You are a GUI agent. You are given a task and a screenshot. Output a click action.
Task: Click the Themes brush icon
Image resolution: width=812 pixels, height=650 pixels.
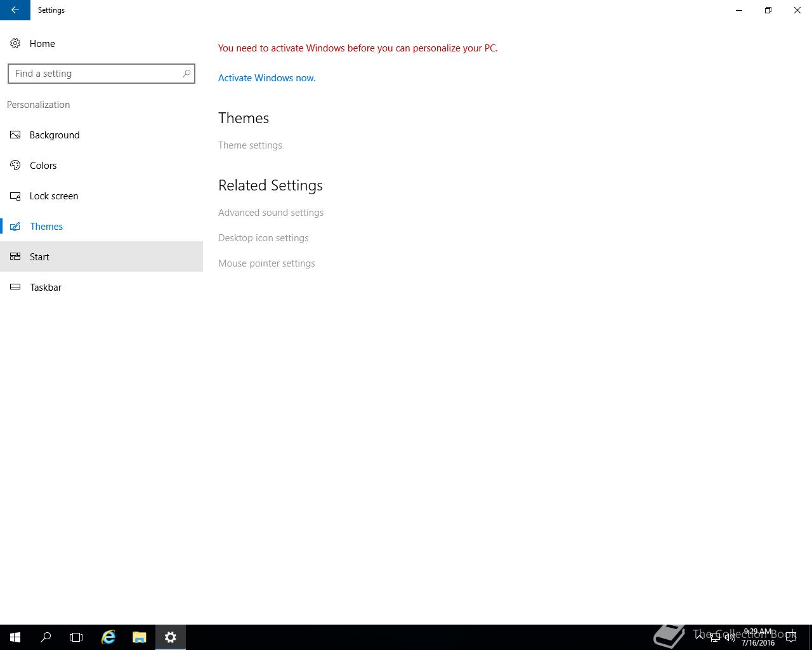point(15,226)
